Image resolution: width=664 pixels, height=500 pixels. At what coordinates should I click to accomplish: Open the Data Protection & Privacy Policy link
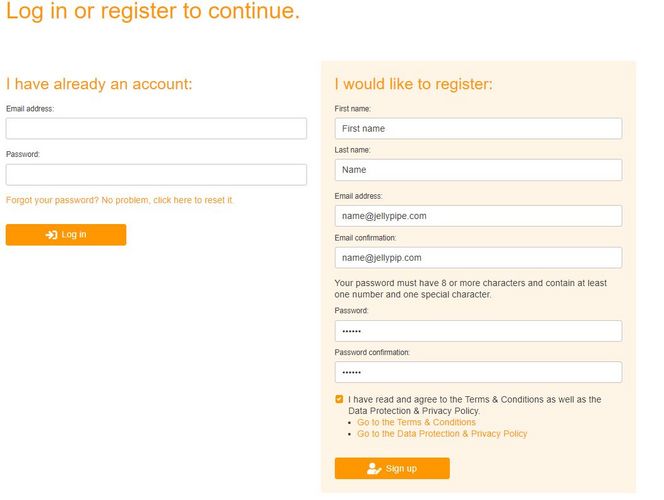442,434
